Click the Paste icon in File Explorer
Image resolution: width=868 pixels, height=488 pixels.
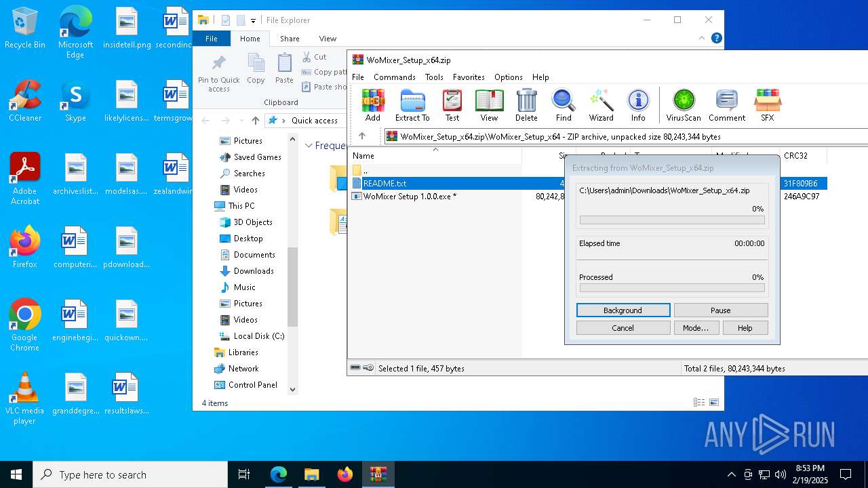click(x=284, y=68)
